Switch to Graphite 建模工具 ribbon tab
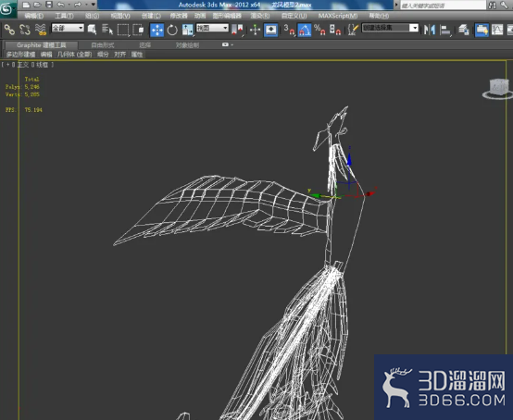513x420 pixels. 42,45
